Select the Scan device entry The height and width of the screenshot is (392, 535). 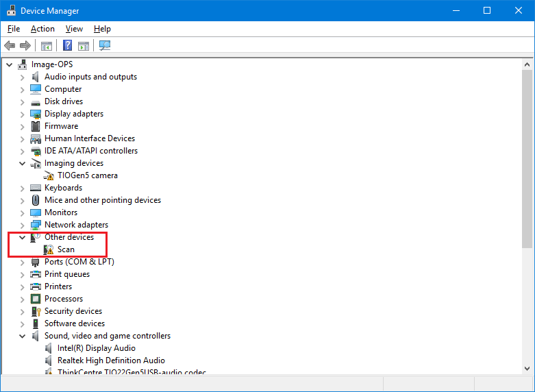(66, 249)
